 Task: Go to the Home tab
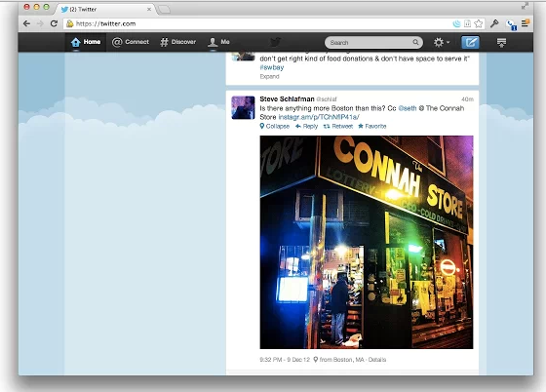[x=86, y=42]
